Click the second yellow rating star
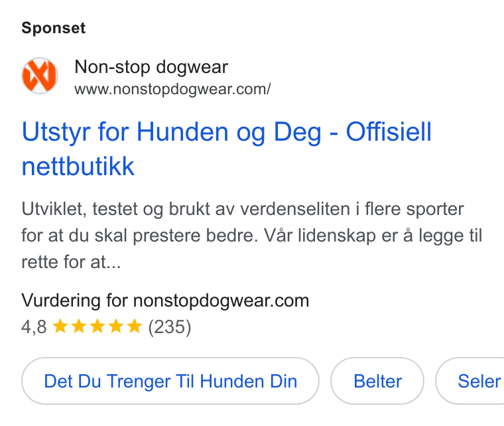This screenshot has height=426, width=504. pyautogui.click(x=79, y=326)
